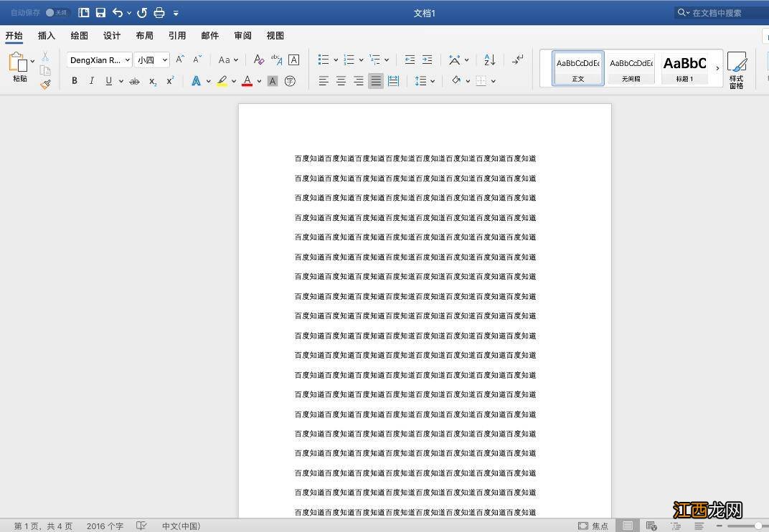The height and width of the screenshot is (532, 769).
Task: Click the Undo arrow icon
Action: pos(118,13)
